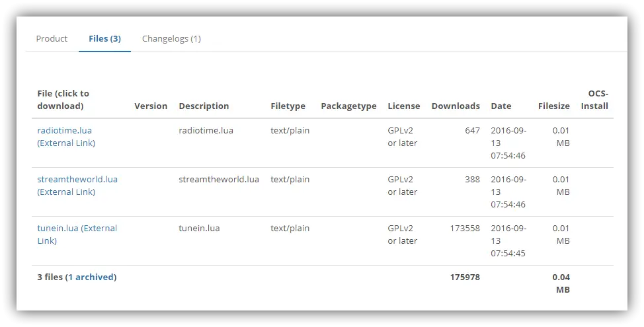Click the Date column header
This screenshot has width=644, height=327.
click(501, 106)
